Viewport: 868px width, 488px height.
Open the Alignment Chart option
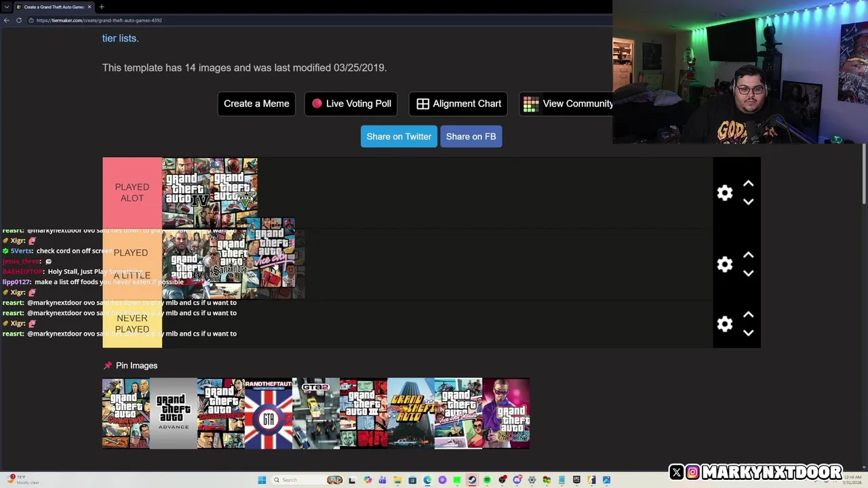(x=458, y=104)
